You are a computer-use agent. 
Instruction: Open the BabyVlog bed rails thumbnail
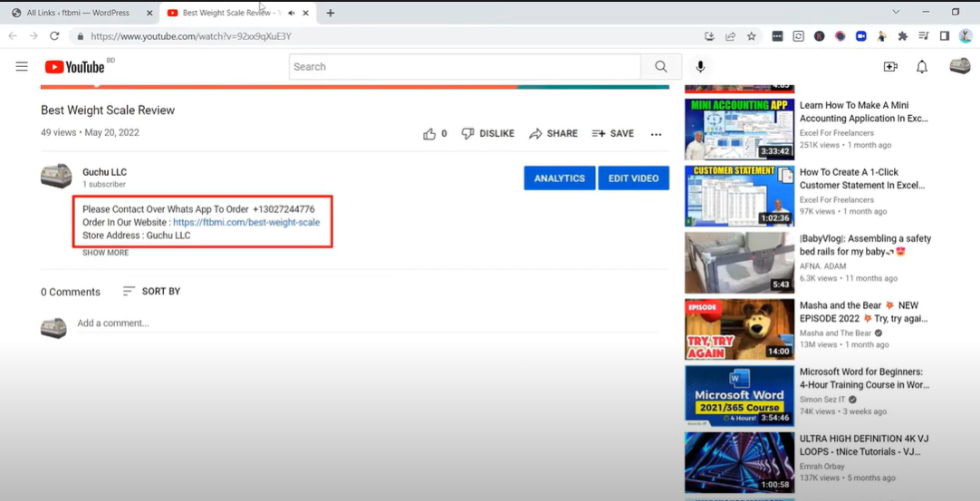[739, 263]
